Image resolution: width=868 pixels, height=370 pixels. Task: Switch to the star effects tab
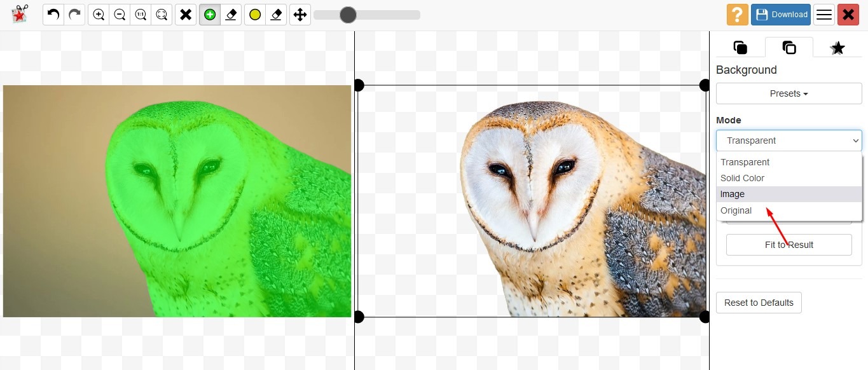pyautogui.click(x=838, y=48)
